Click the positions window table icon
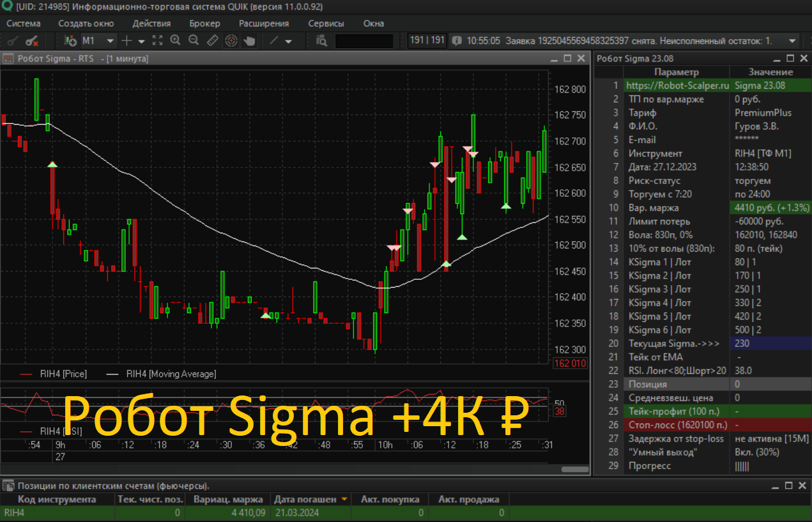This screenshot has width=812, height=522. point(8,486)
